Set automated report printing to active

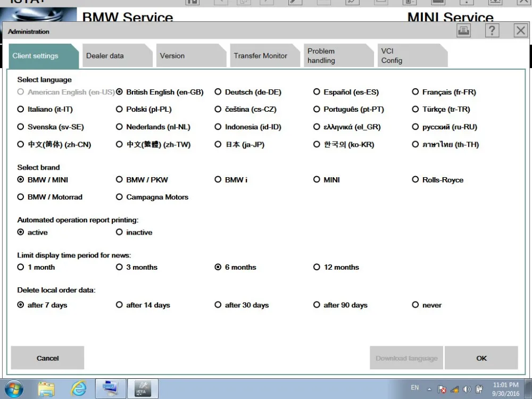32,232
